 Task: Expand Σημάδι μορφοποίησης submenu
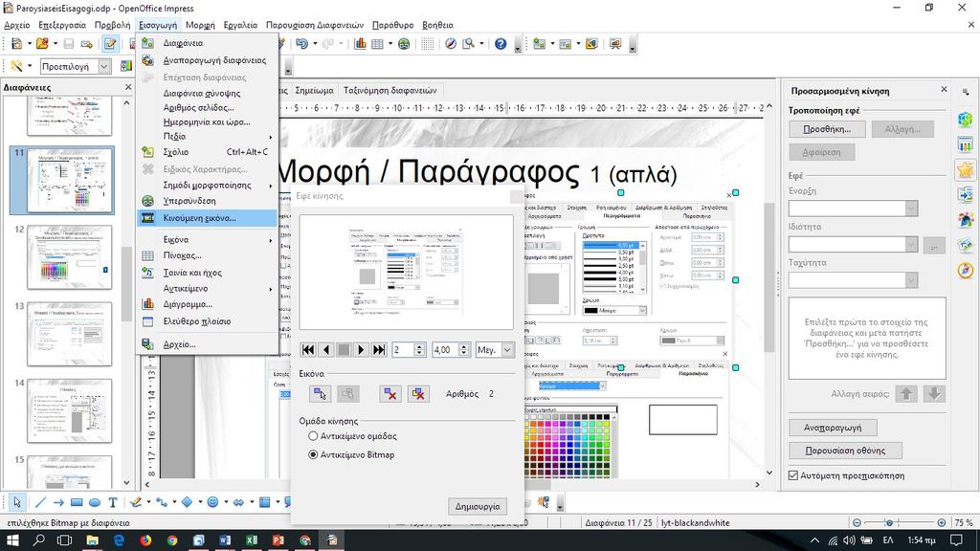207,185
